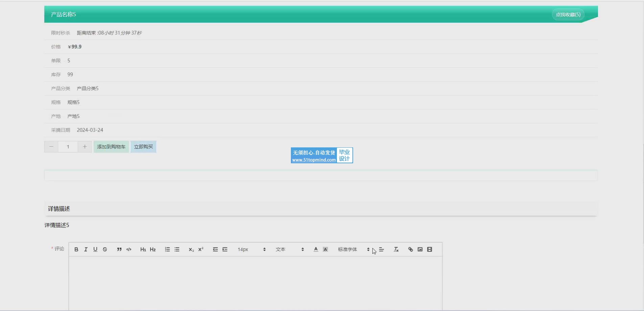Open the text alignment options

coord(382,249)
